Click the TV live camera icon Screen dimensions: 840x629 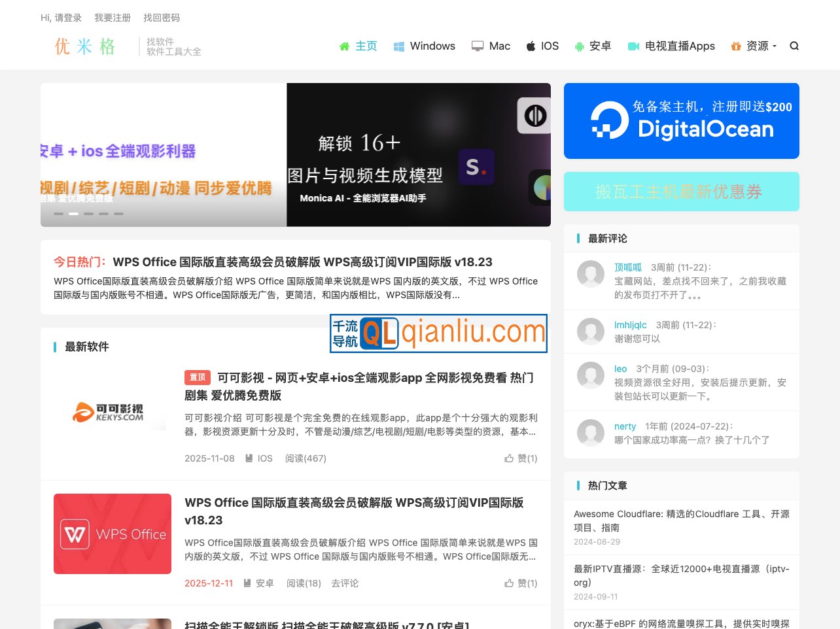pos(633,46)
